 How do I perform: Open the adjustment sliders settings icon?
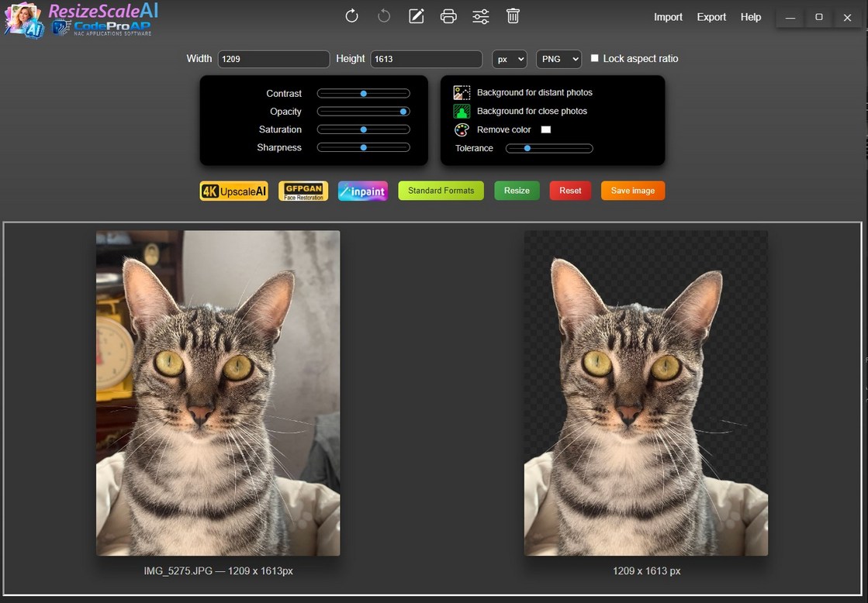tap(481, 16)
